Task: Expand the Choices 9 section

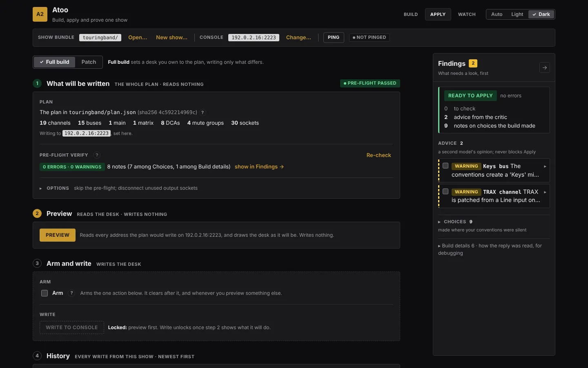Action: click(455, 222)
